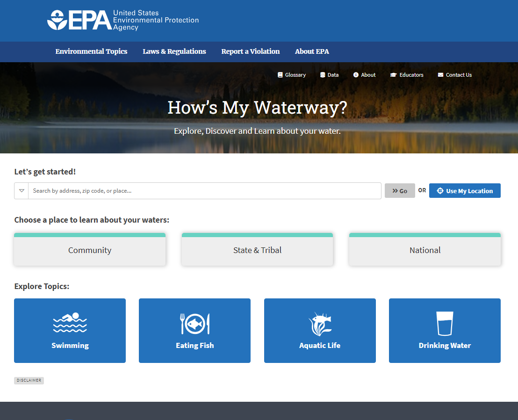
Task: Open the About EPA menu
Action: (x=312, y=51)
